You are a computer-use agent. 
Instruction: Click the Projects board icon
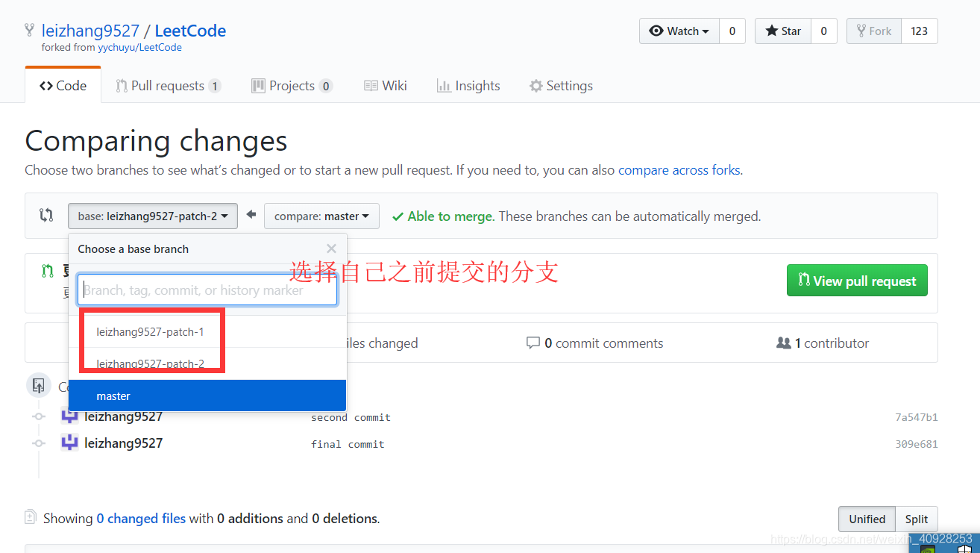(x=258, y=86)
